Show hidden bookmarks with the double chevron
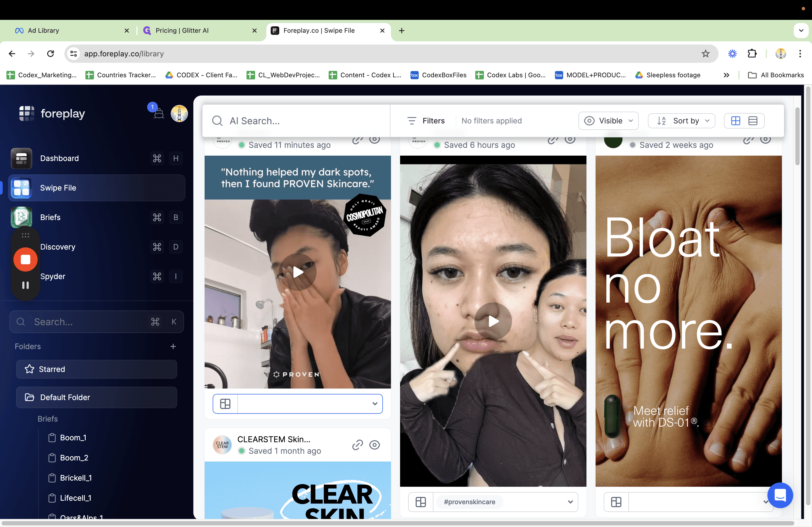Screen dimensions: 812x527 pyautogui.click(x=726, y=75)
